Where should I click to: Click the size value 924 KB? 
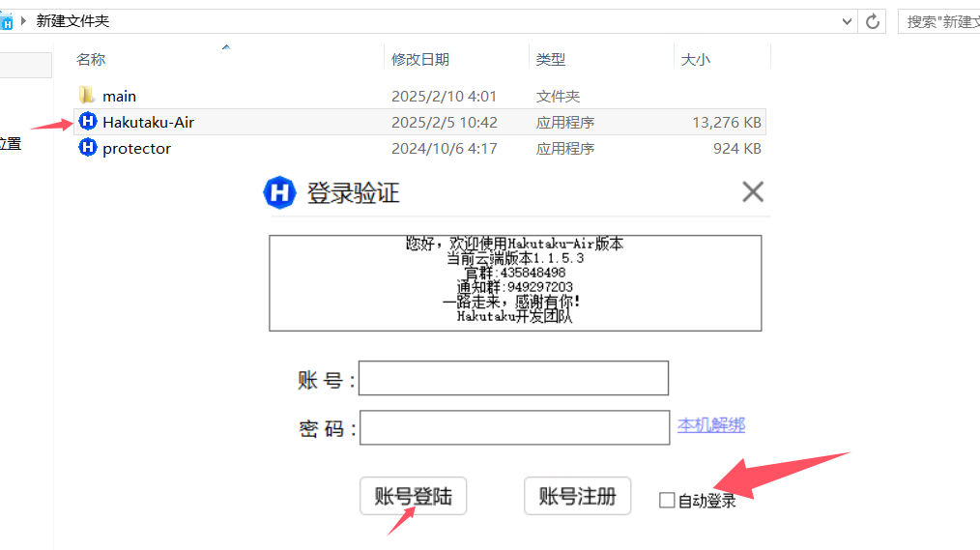pyautogui.click(x=737, y=148)
